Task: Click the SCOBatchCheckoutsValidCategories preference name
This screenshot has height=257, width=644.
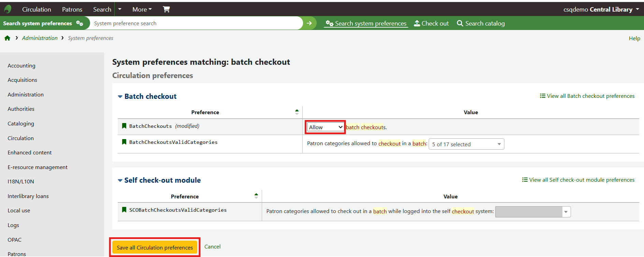Action: tap(178, 210)
